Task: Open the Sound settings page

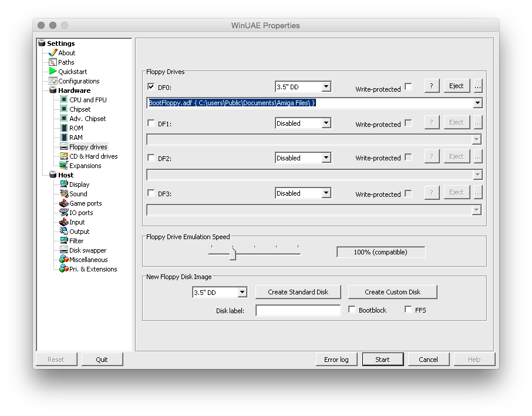Action: (78, 194)
